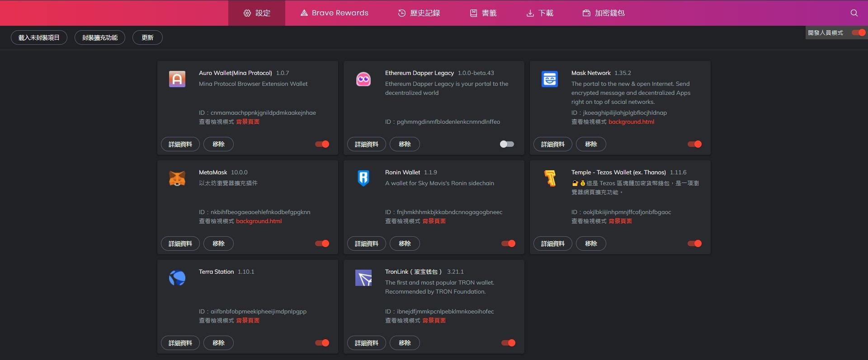868x360 pixels.
Task: Click the wallet icon beside 加密錢包
Action: pos(586,13)
